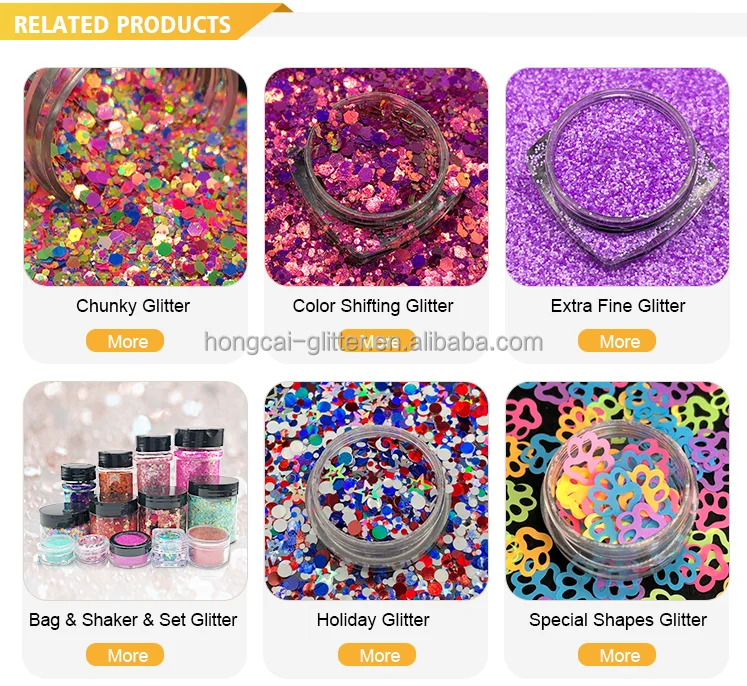Click More under Extra Fine Glitter
747x686 pixels.
tap(617, 341)
